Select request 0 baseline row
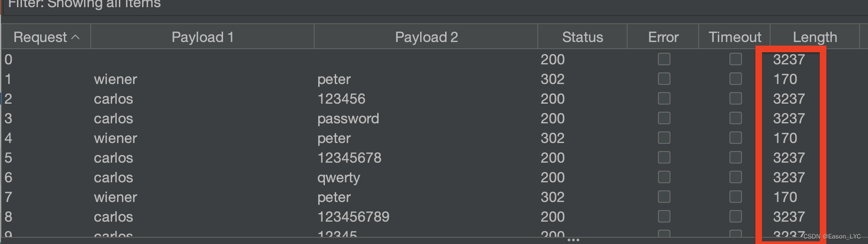868x244 pixels. point(434,59)
